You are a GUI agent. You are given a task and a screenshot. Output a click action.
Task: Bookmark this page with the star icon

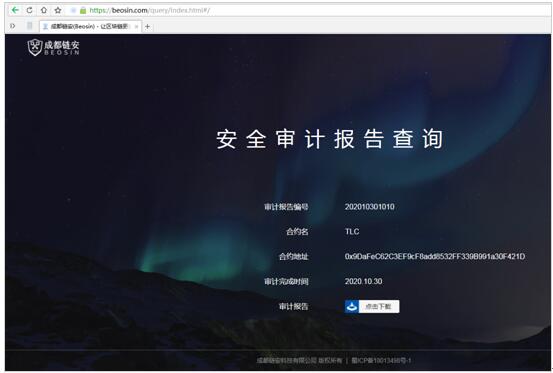click(58, 10)
